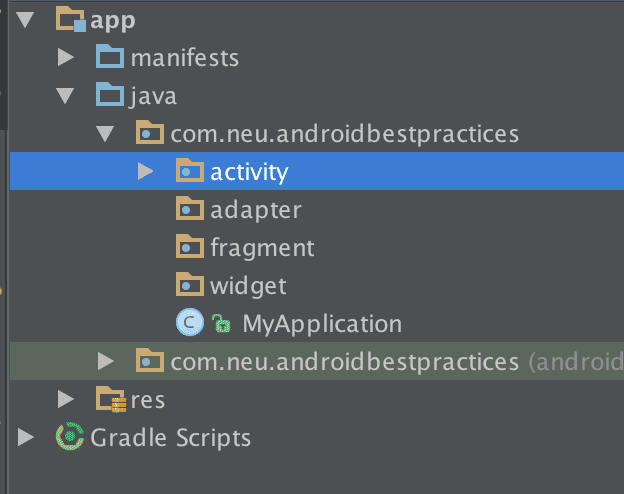This screenshot has height=494, width=624.
Task: Click the res folder icon
Action: pos(110,400)
